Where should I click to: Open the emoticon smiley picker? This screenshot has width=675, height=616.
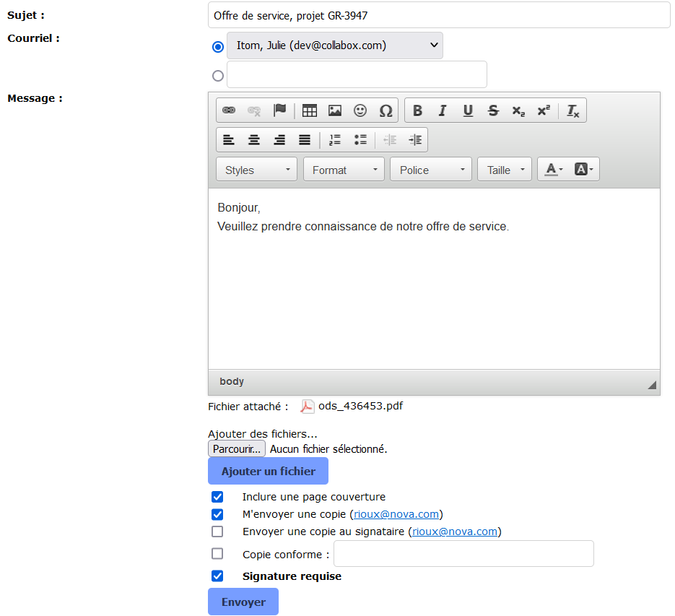point(360,110)
